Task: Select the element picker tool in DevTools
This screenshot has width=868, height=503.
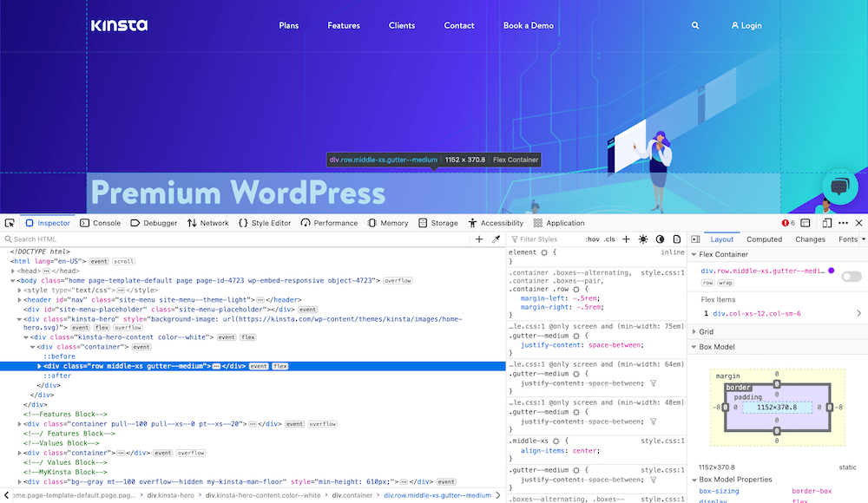Action: click(10, 223)
